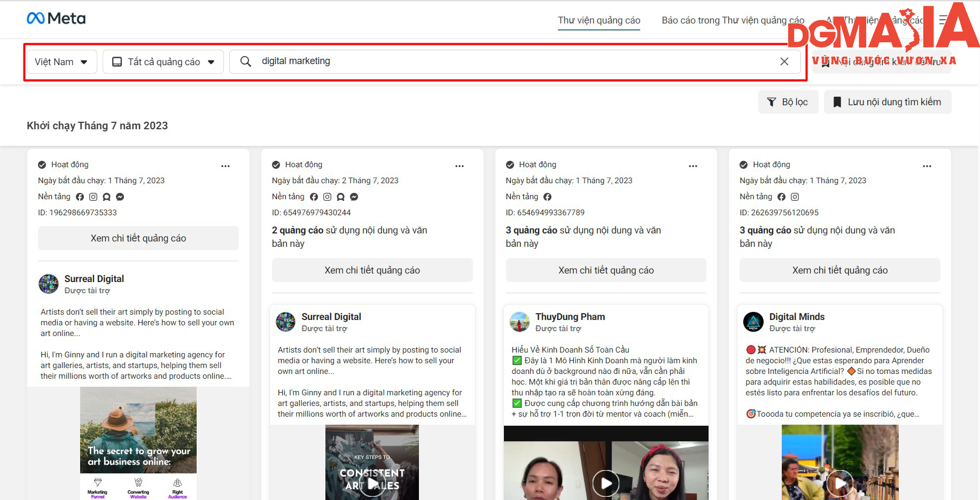Click the Facebook platform icon on ad 654976979430244
The height and width of the screenshot is (500, 980).
(x=314, y=197)
